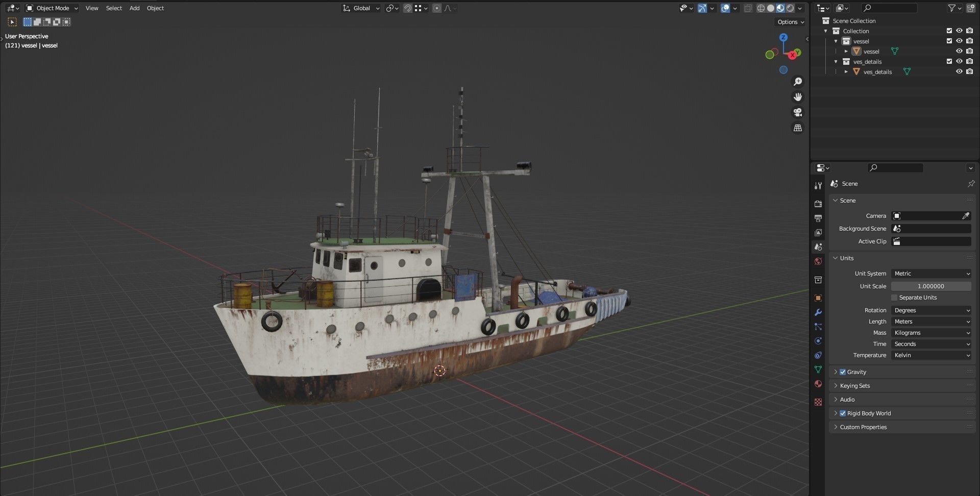Open the Add menu
The image size is (980, 496).
click(134, 8)
